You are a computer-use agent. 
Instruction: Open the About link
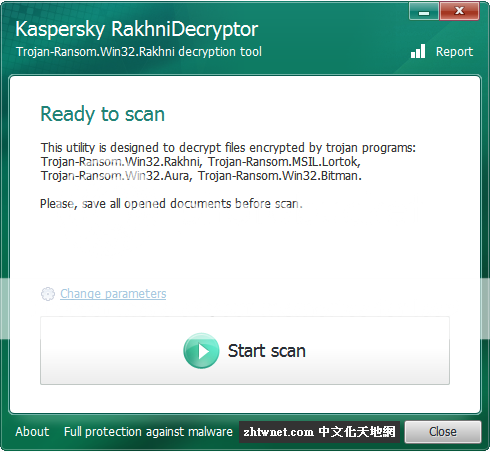[x=32, y=432]
